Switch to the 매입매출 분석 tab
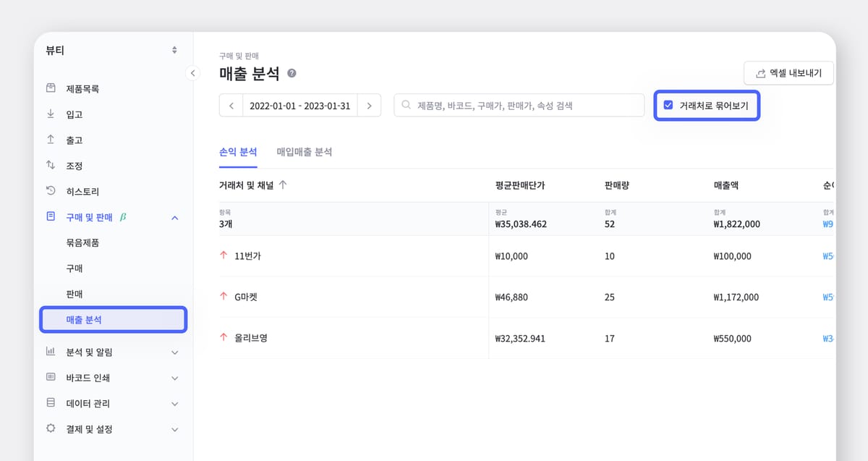This screenshot has height=461, width=868. coord(305,153)
